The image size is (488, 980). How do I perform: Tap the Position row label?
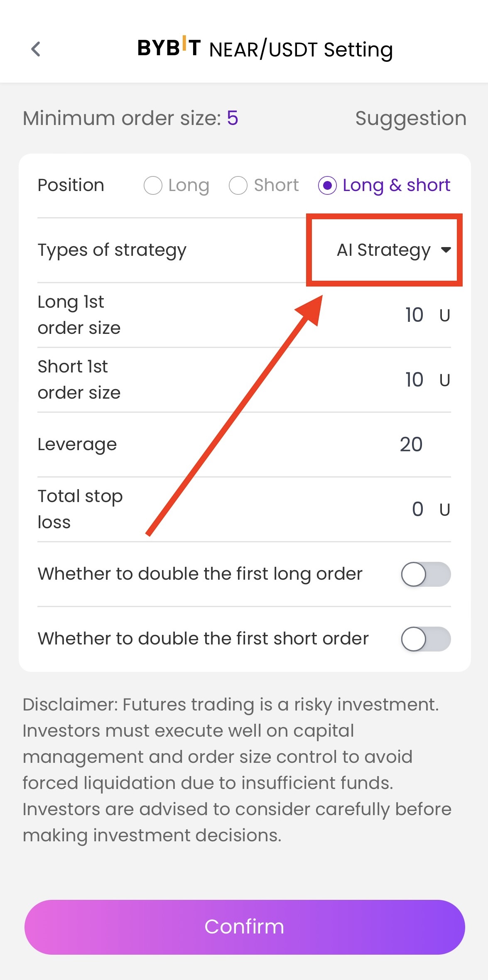coord(71,185)
